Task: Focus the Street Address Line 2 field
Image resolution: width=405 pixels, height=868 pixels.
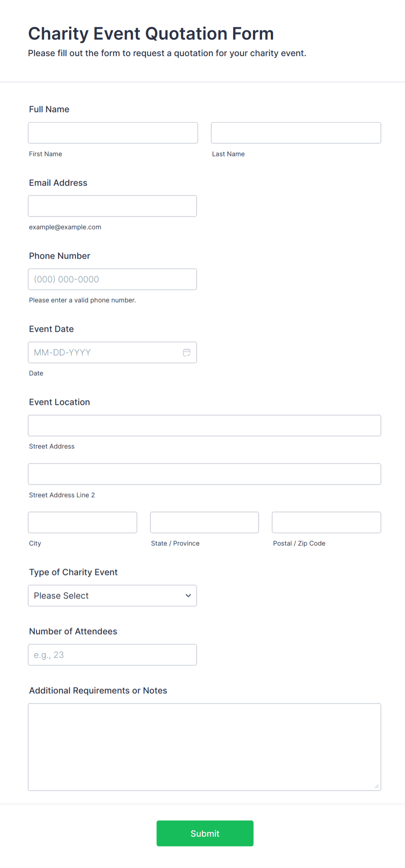Action: coord(204,474)
